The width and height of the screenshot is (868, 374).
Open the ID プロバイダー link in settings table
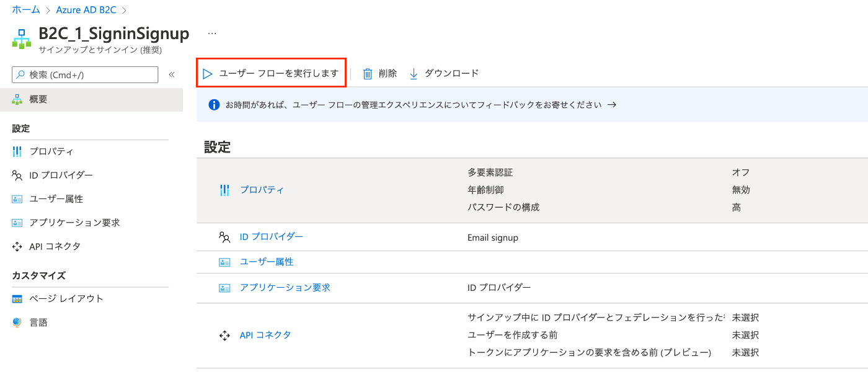(x=272, y=237)
